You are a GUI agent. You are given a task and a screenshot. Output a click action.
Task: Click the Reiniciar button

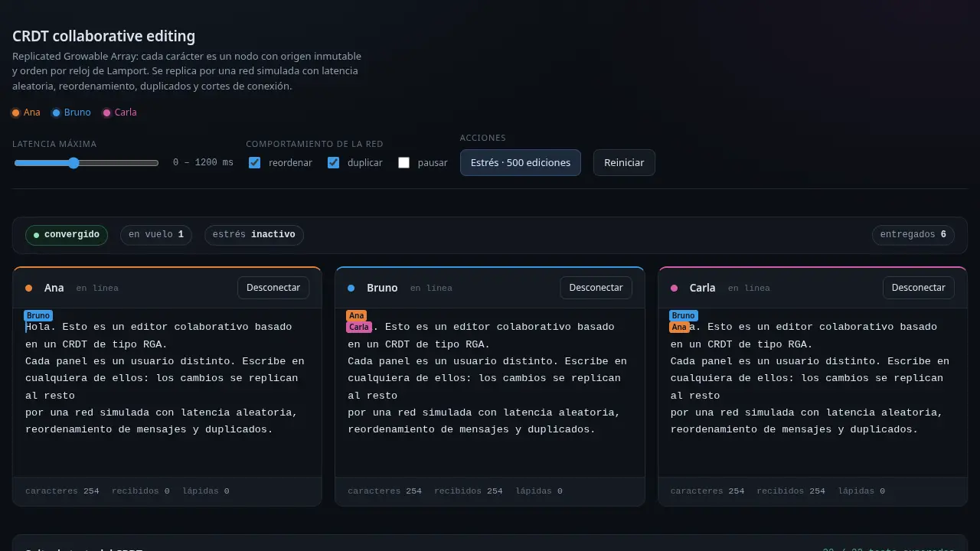coord(624,162)
